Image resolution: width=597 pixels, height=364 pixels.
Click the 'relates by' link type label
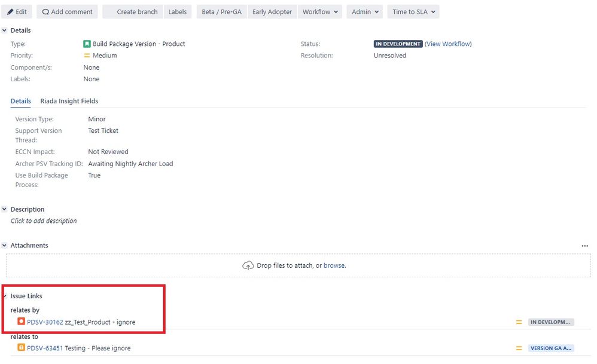coord(25,310)
